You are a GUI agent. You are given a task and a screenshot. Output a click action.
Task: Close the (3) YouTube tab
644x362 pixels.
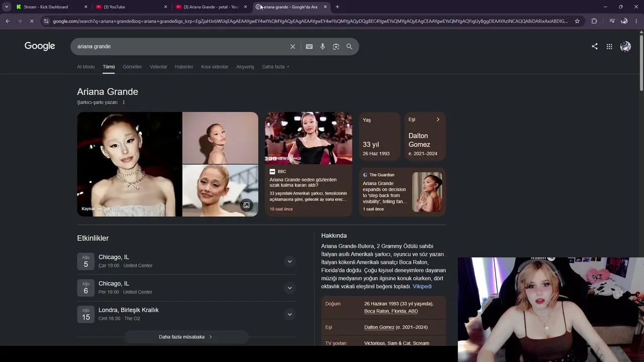tap(166, 7)
